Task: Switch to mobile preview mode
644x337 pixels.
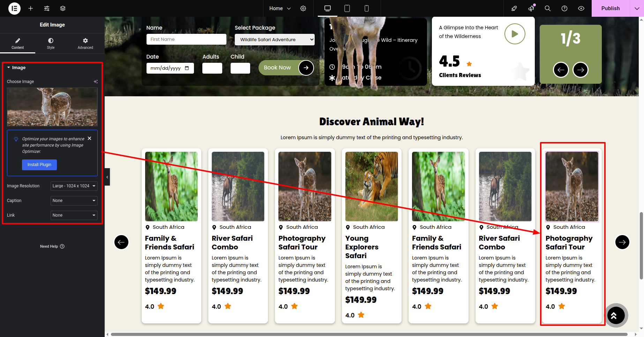Action: 367,8
